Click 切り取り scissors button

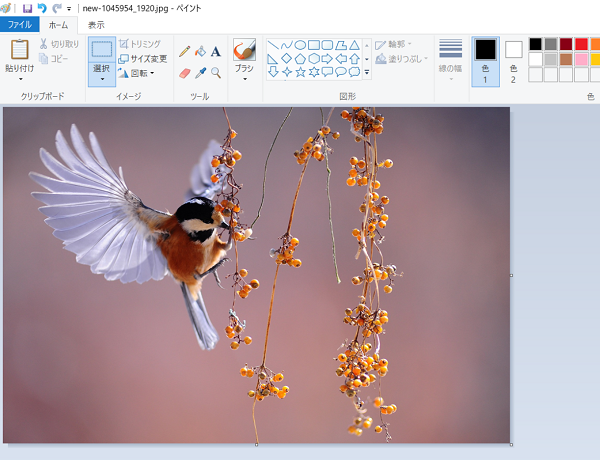59,44
